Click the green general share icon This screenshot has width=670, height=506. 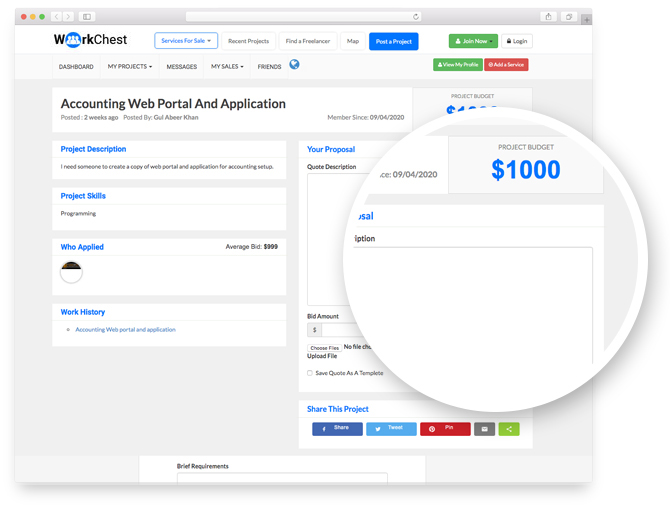(509, 429)
